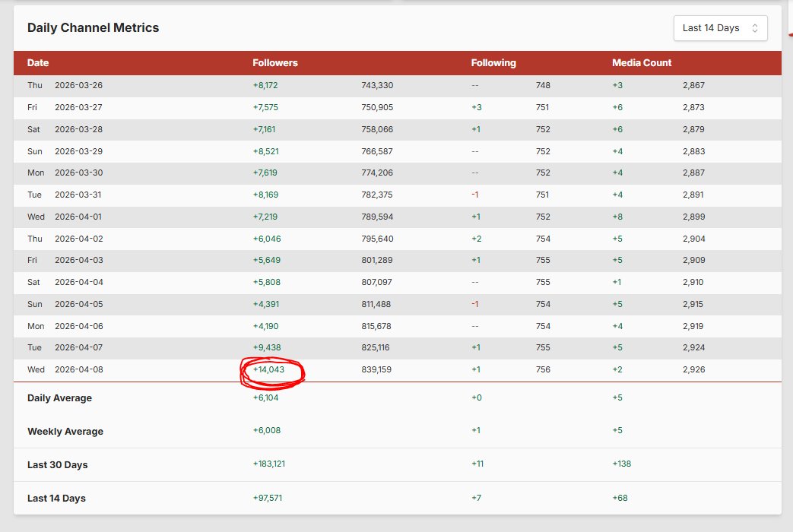The image size is (793, 532).
Task: Click the +7,619 follower change
Action: point(265,173)
